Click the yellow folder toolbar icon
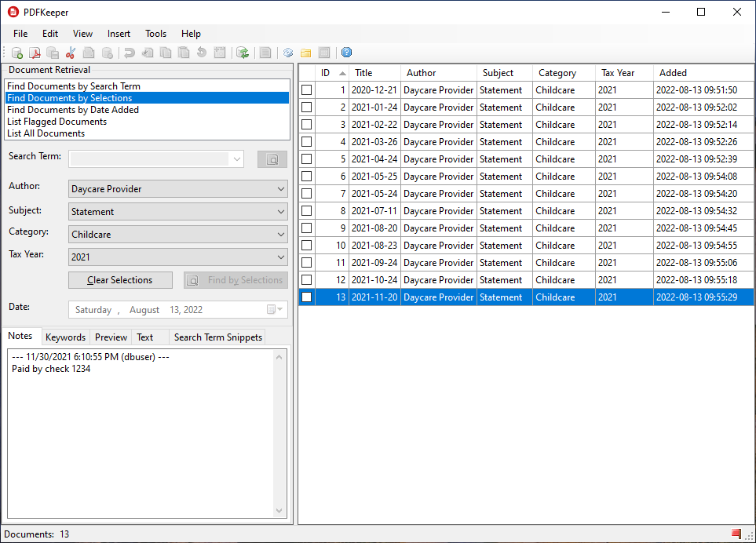This screenshot has width=756, height=543. point(305,53)
